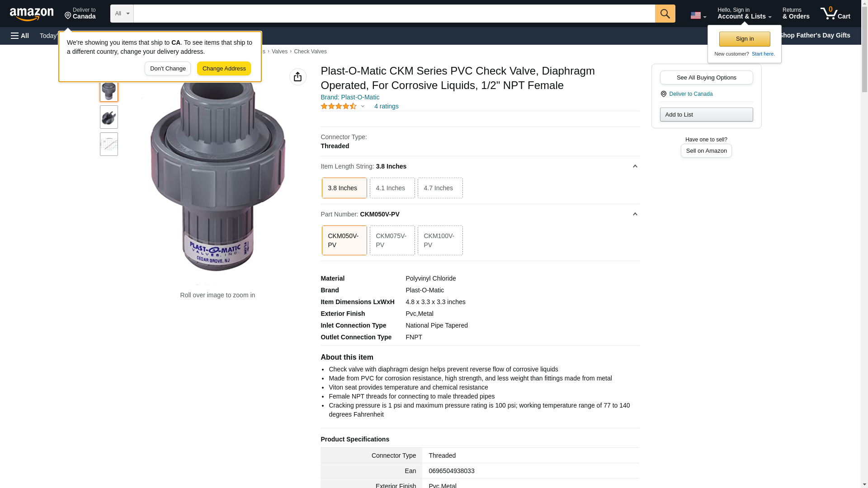Viewport: 868px width, 488px height.
Task: Open the shopping cart
Action: 835,14
